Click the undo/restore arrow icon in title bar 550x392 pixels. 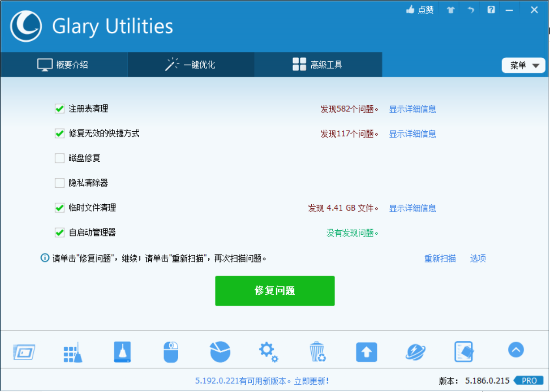(x=471, y=10)
